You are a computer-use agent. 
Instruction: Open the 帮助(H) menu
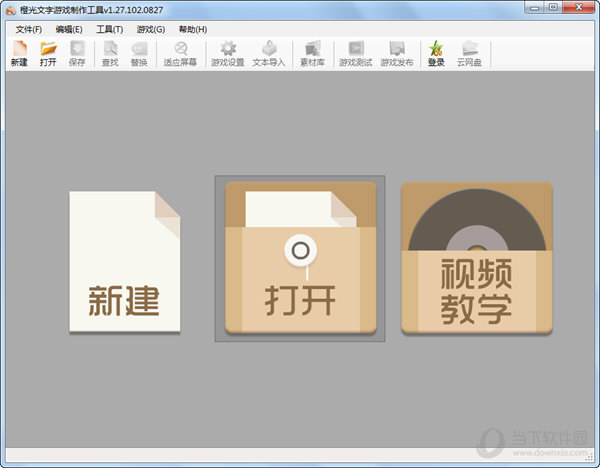[x=193, y=29]
